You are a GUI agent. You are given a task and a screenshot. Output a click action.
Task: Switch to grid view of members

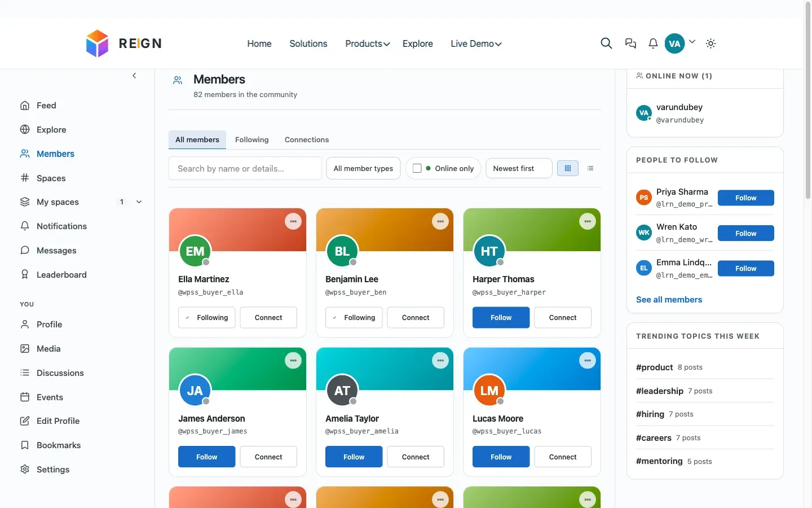point(568,168)
